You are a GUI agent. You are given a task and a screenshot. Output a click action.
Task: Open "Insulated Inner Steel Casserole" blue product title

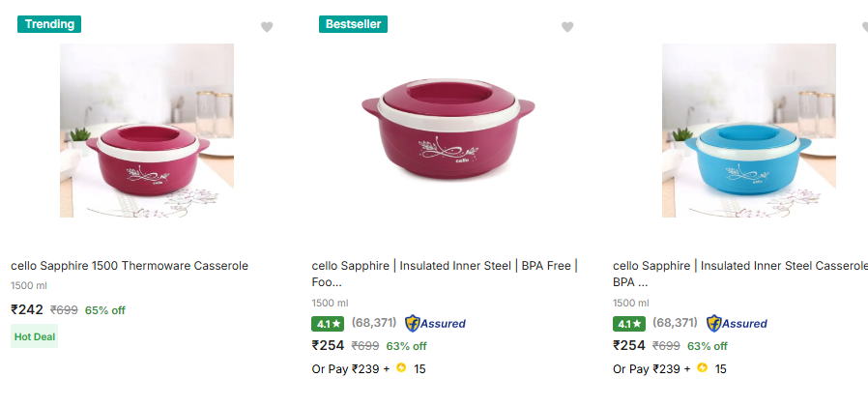click(740, 265)
